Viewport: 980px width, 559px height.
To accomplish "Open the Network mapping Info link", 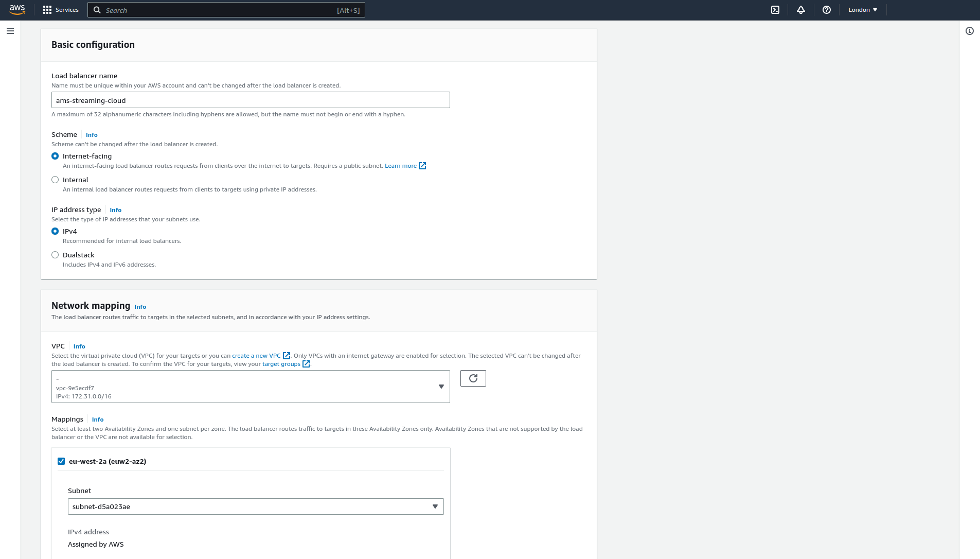I will [140, 307].
